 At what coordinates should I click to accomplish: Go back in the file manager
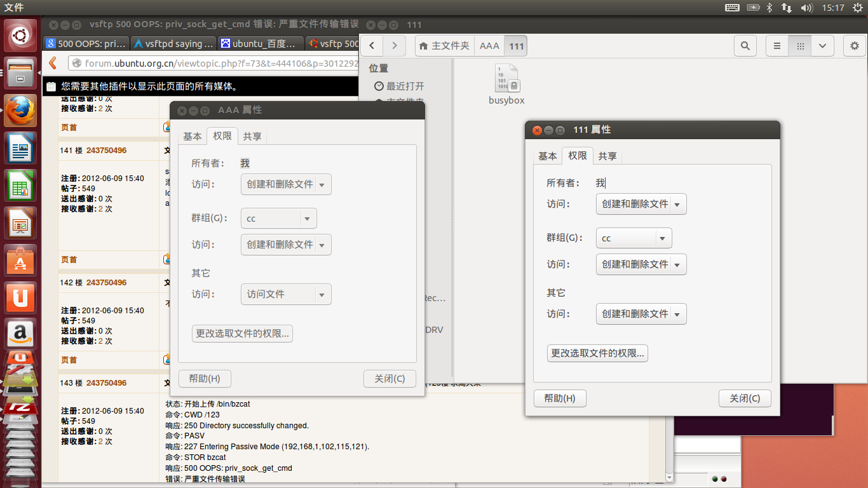pos(372,46)
